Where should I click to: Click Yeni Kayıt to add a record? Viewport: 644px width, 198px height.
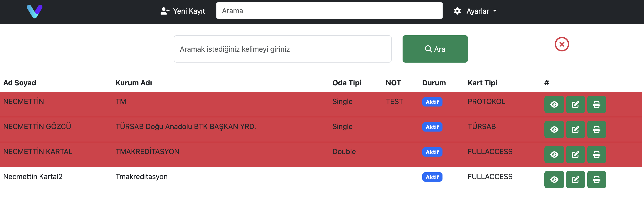click(x=183, y=11)
